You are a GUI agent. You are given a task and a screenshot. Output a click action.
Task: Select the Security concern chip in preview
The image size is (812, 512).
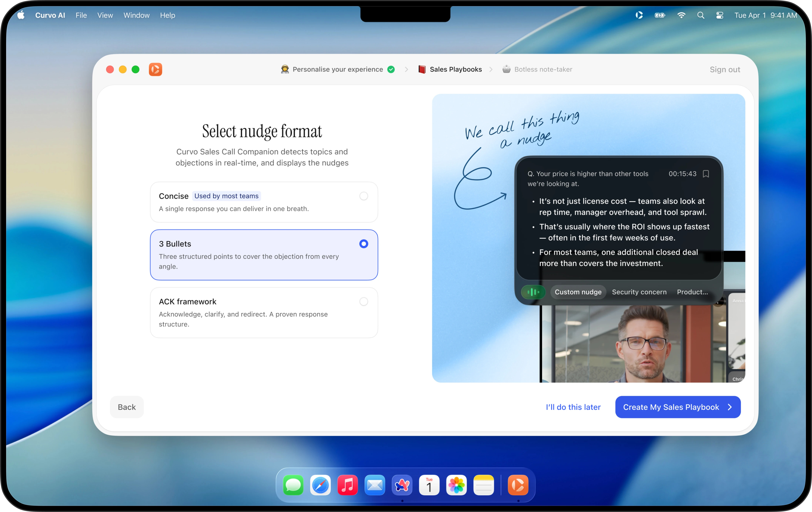(x=639, y=292)
